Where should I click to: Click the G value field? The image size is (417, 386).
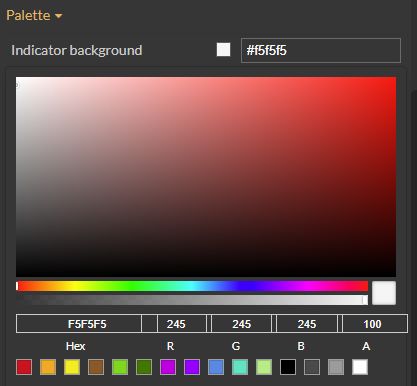click(x=241, y=324)
